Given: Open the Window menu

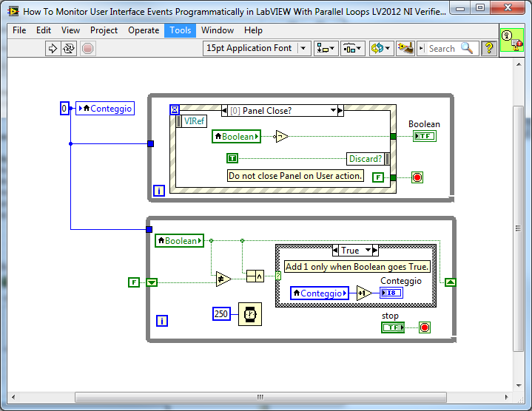Looking at the screenshot, I should click(x=218, y=30).
